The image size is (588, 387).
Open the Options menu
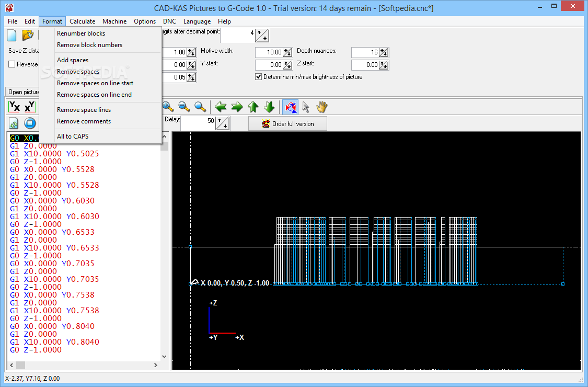coord(145,21)
